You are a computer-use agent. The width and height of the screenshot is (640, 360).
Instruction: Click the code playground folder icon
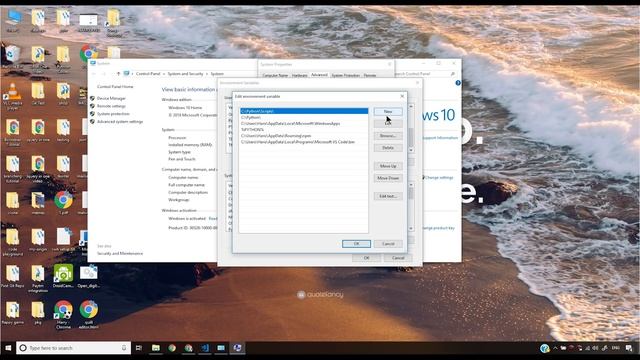(x=13, y=242)
